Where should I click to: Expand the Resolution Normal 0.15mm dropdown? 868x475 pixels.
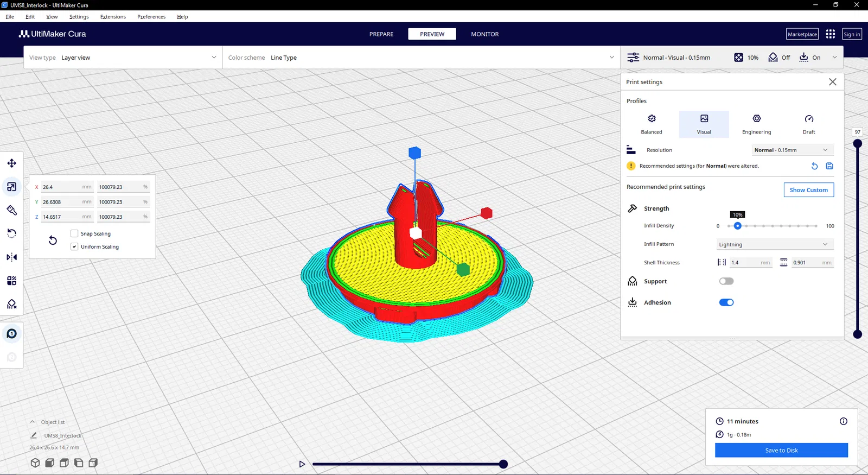click(x=792, y=150)
